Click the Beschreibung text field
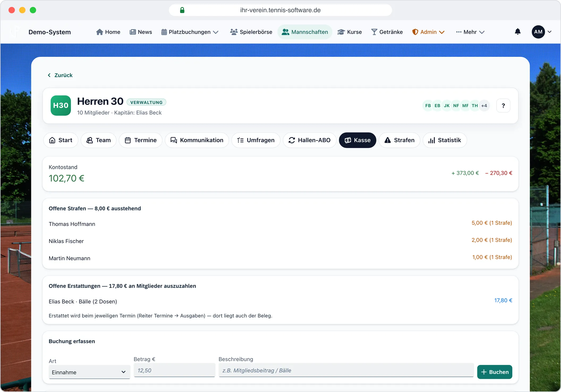The height and width of the screenshot is (392, 561). (346, 370)
